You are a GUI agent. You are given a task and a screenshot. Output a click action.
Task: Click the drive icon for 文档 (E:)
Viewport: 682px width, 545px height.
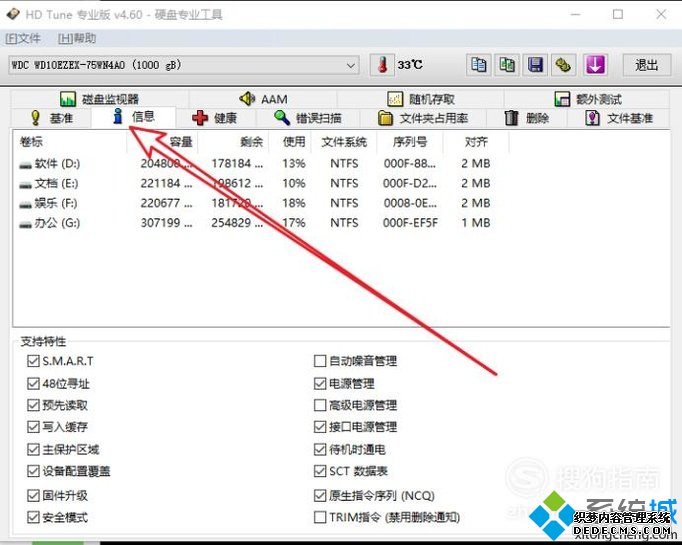coord(26,184)
